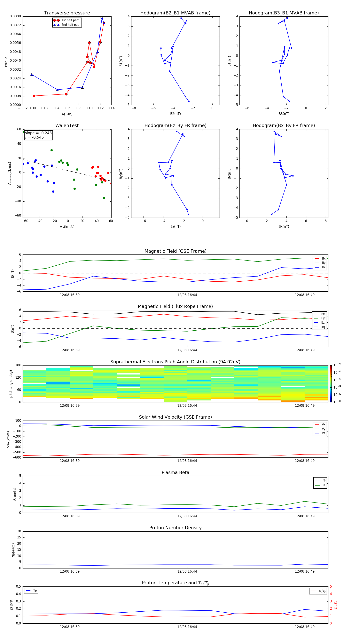Click the Solar Wind Velocity (GSE Frame) title
Viewport: 351px width, 644px height.
tap(175, 417)
